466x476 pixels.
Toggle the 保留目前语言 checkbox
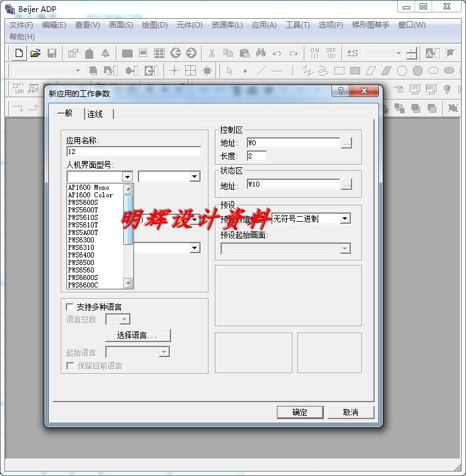[70, 366]
